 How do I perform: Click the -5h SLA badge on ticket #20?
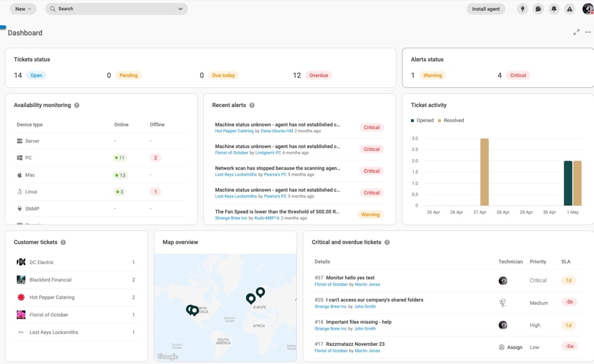tap(569, 302)
